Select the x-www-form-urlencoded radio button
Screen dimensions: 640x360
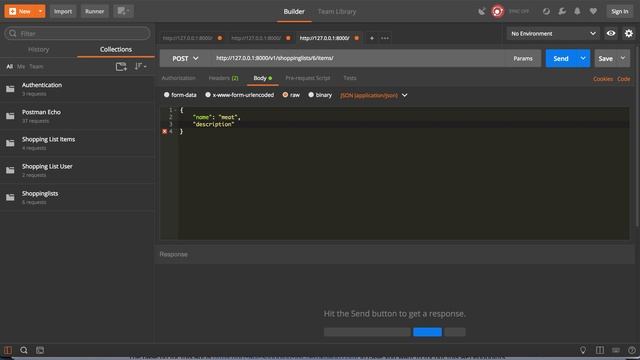[208, 95]
